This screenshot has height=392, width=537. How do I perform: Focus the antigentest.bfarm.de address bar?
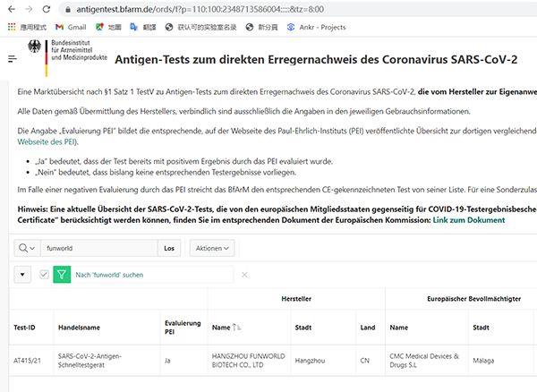(x=200, y=9)
